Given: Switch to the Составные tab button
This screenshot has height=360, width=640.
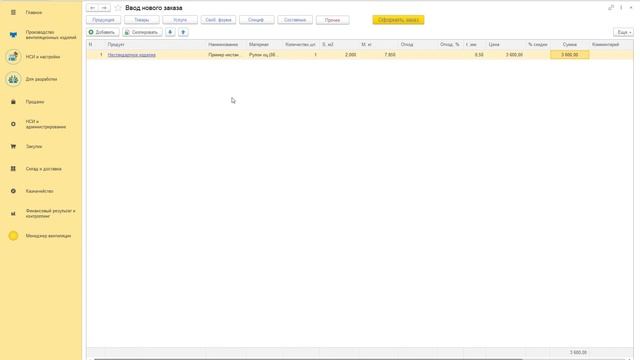Looking at the screenshot, I should click(x=295, y=20).
